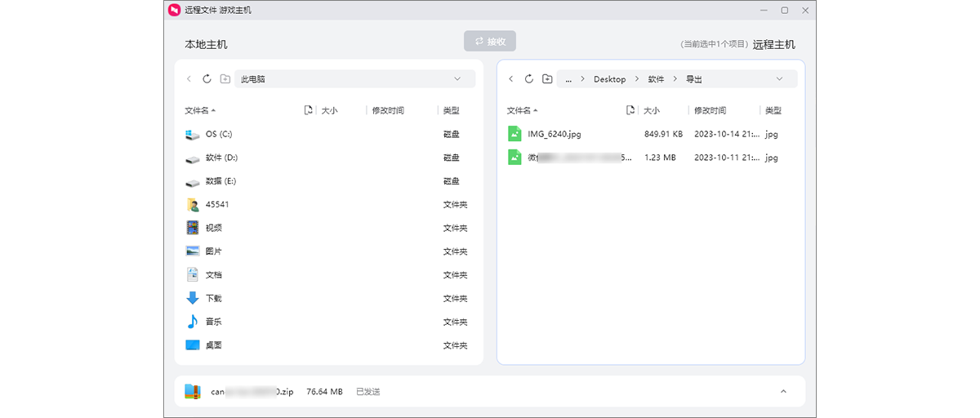The width and height of the screenshot is (980, 418).
Task: Select the 音乐 folder row
Action: (x=328, y=322)
